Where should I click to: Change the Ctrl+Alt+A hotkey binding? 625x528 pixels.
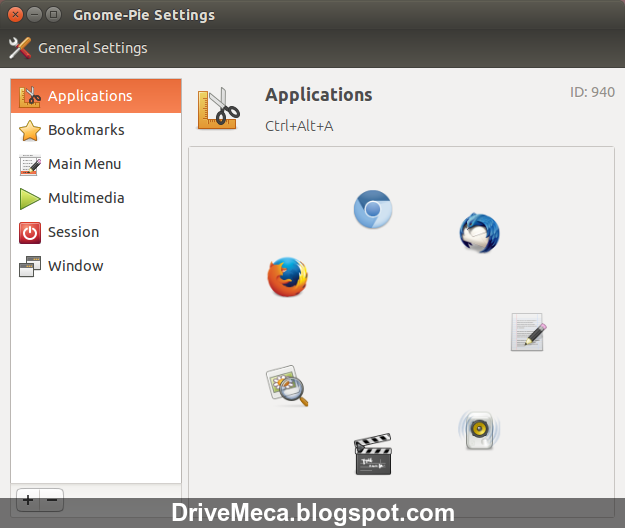coord(299,126)
